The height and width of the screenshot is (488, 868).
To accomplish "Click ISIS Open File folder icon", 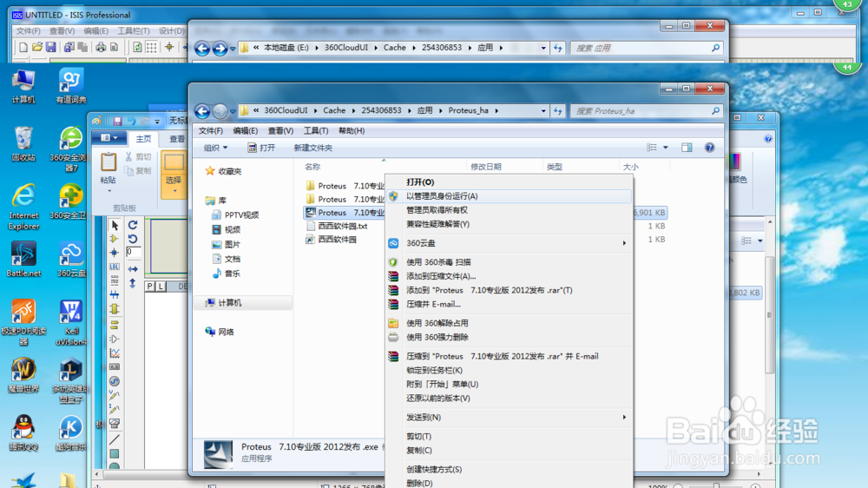I will (x=37, y=48).
